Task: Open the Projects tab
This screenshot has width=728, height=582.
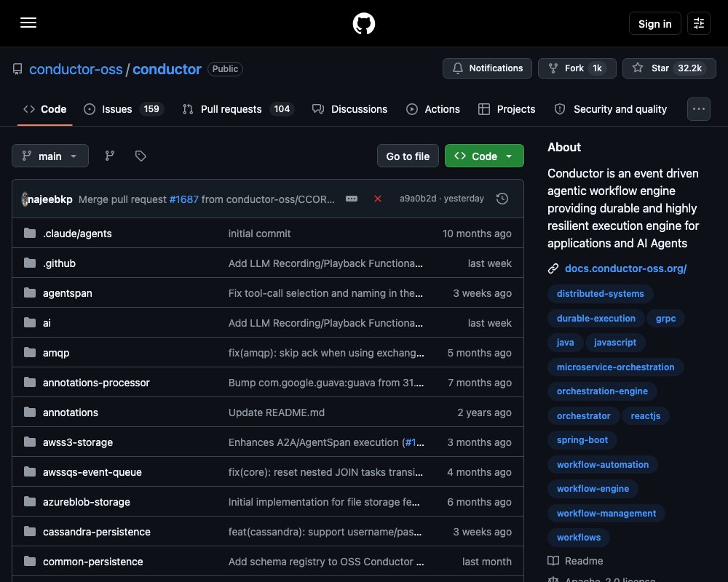Action: click(507, 109)
